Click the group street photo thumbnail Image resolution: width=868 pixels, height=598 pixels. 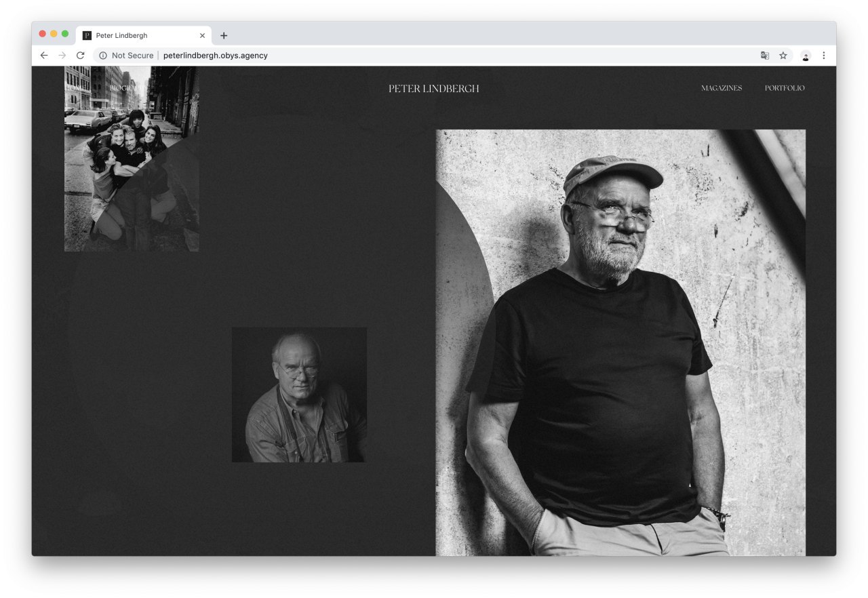coord(132,159)
